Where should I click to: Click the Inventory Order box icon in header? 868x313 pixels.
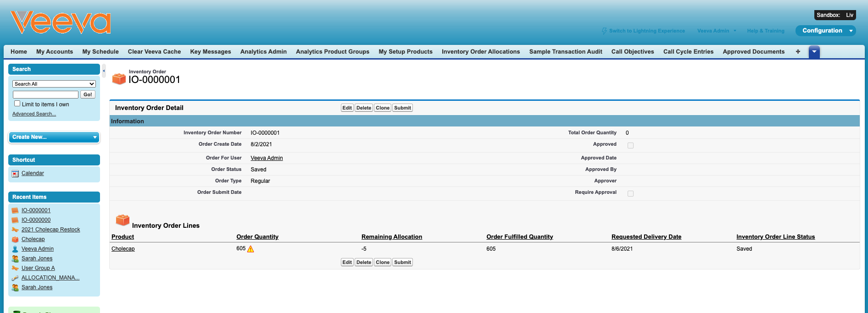pos(119,78)
